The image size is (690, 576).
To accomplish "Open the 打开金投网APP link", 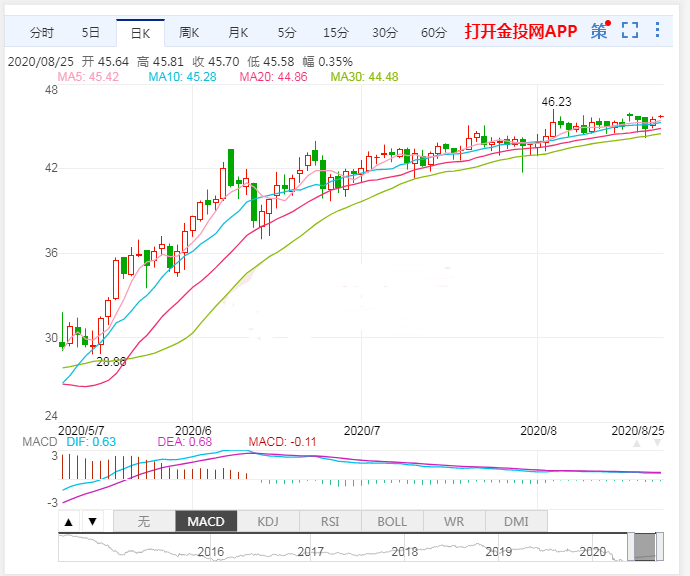I will pos(520,31).
